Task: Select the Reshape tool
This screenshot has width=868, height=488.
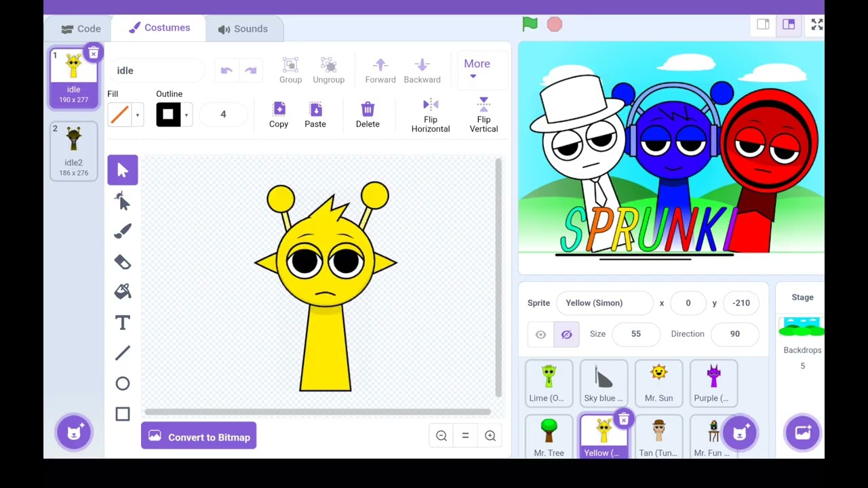Action: [x=122, y=201]
